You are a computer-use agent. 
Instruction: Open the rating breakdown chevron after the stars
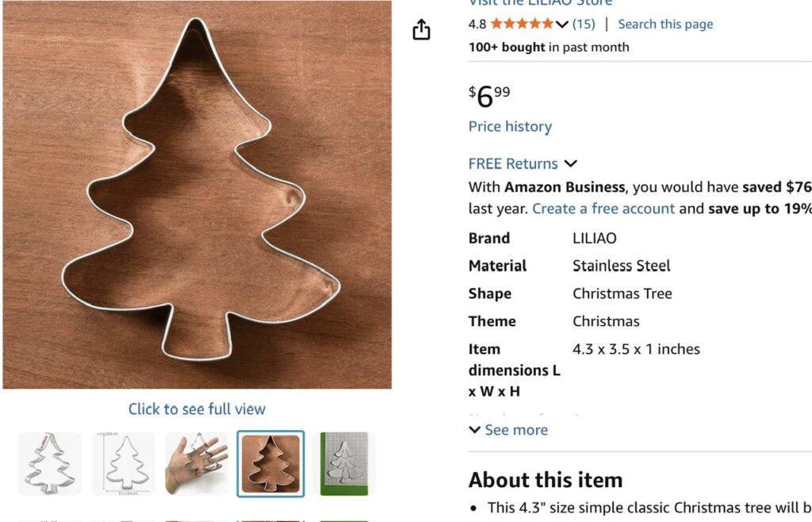562,25
